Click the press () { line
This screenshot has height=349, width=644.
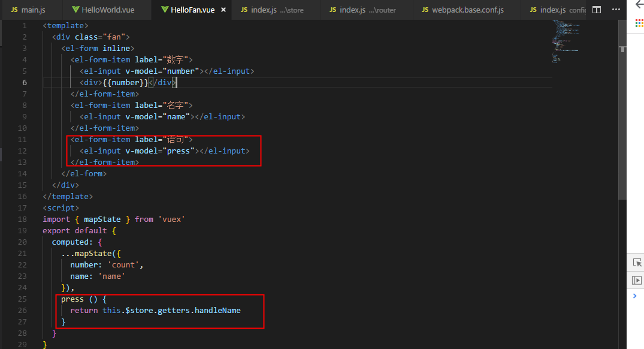pos(84,299)
